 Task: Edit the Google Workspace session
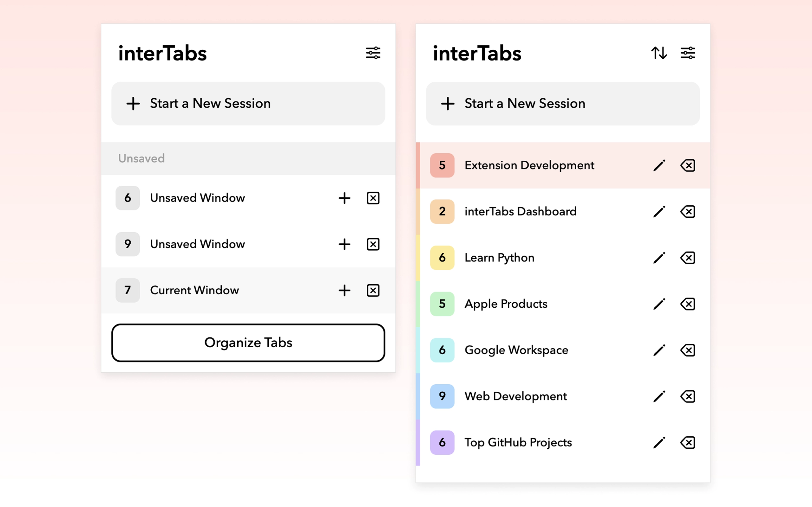659,350
